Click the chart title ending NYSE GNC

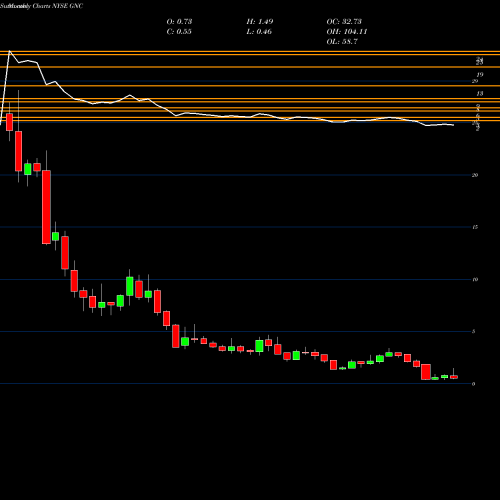coord(42,6)
